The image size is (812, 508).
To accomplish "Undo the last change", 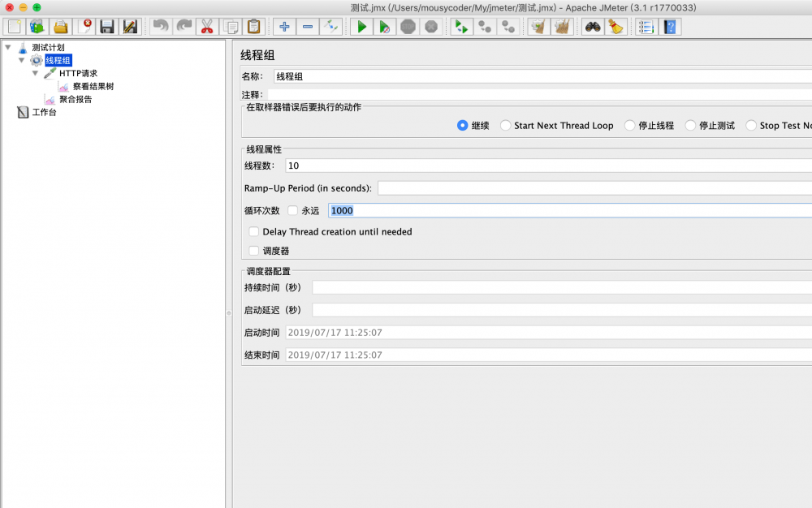I will coord(161,27).
